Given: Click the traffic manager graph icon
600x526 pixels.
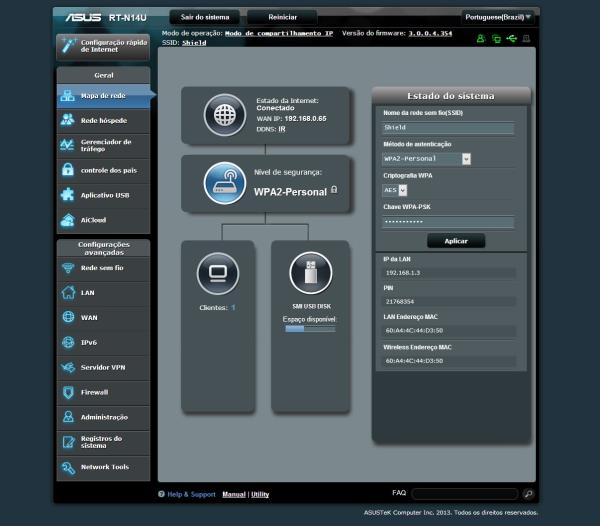Looking at the screenshot, I should 68,145.
